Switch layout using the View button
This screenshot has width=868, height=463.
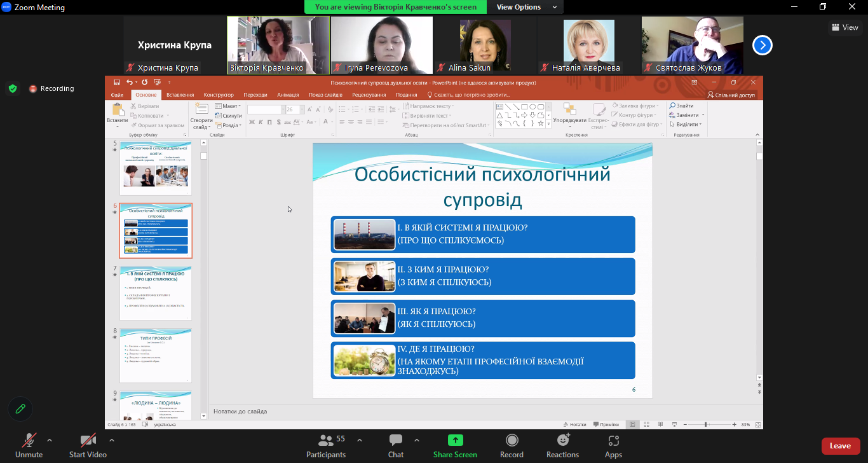844,27
